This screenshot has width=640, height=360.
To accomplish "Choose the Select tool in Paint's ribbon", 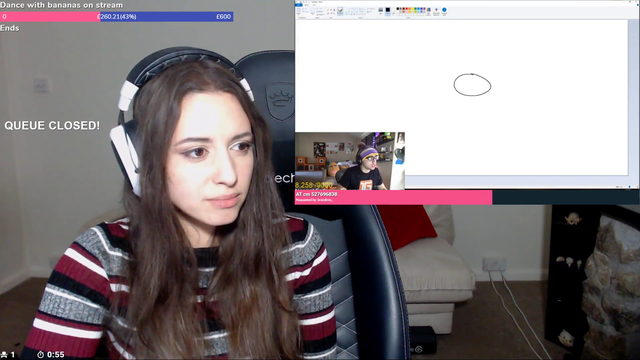I will pyautogui.click(x=313, y=11).
